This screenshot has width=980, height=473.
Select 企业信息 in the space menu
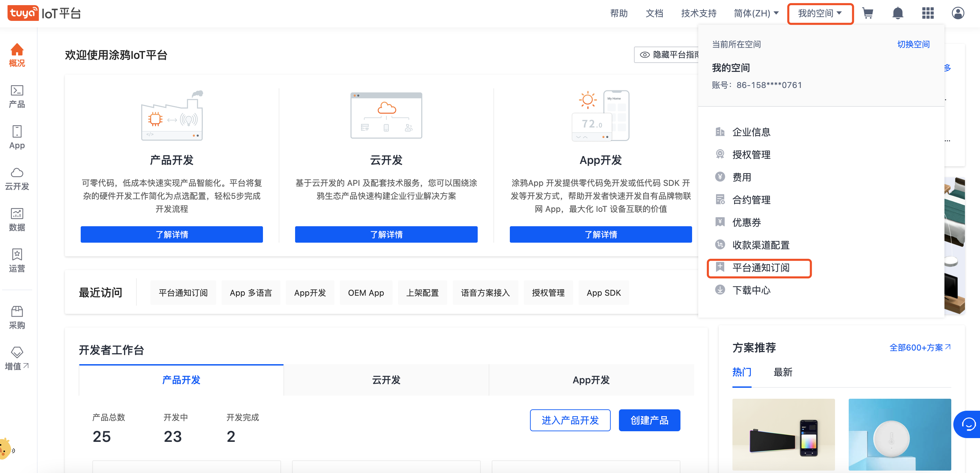click(751, 132)
